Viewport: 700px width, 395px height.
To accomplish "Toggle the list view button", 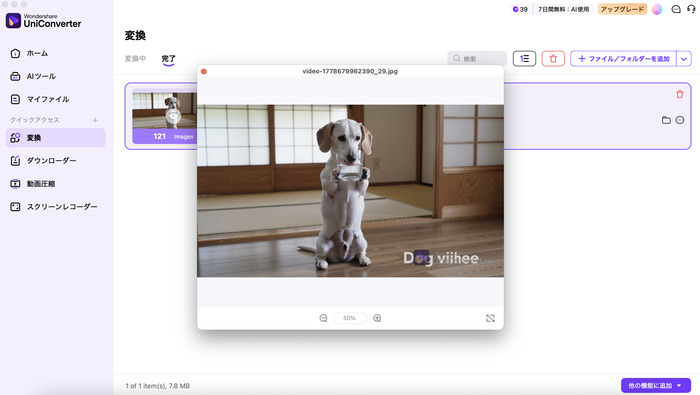I will tap(524, 58).
